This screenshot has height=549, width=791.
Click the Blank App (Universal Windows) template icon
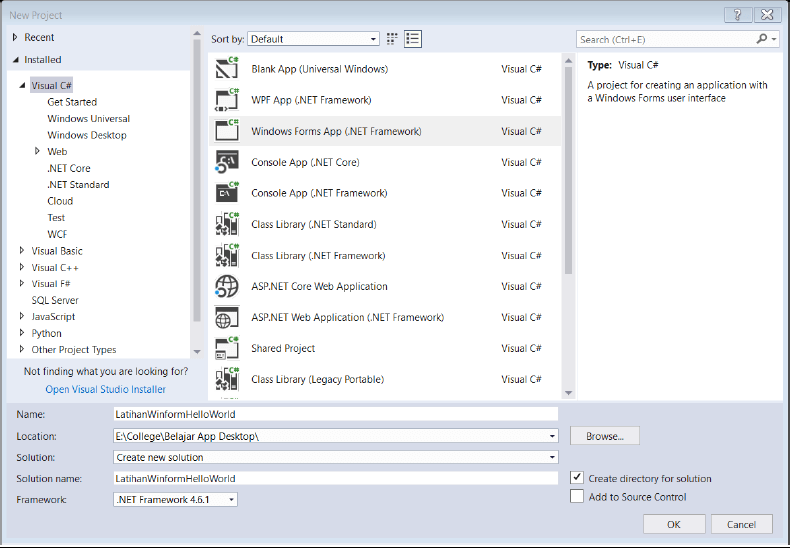coord(227,69)
